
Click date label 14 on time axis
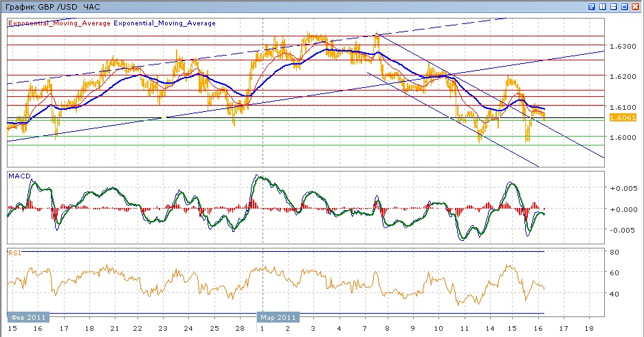(x=489, y=328)
